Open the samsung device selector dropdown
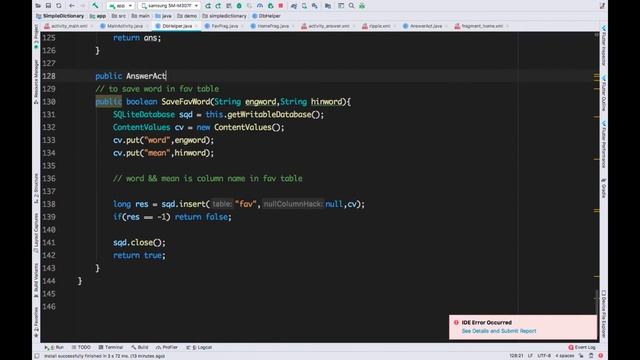The height and width of the screenshot is (360, 640). [169, 6]
